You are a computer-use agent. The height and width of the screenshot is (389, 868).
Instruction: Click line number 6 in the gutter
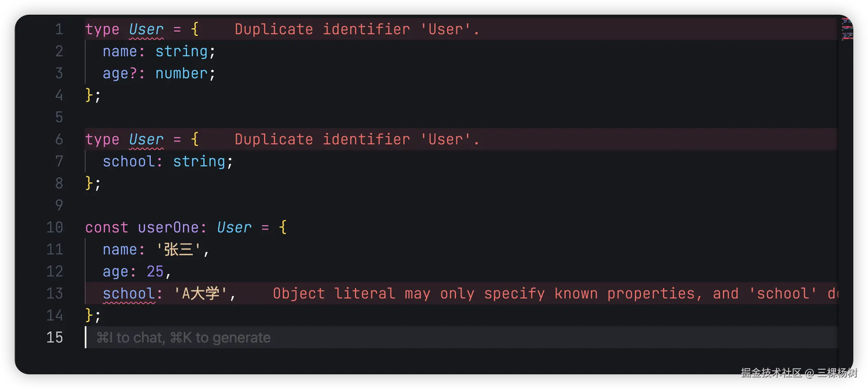coord(59,139)
